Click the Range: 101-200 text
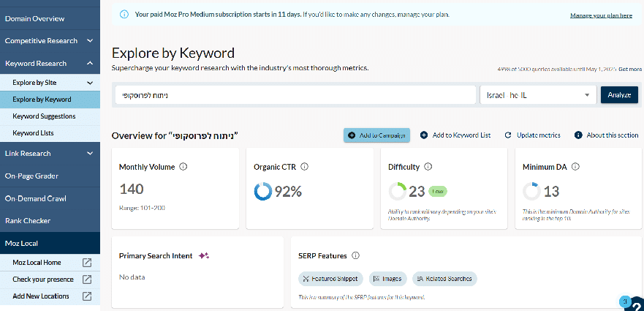Viewport: 644px width, 311px height. 142,208
